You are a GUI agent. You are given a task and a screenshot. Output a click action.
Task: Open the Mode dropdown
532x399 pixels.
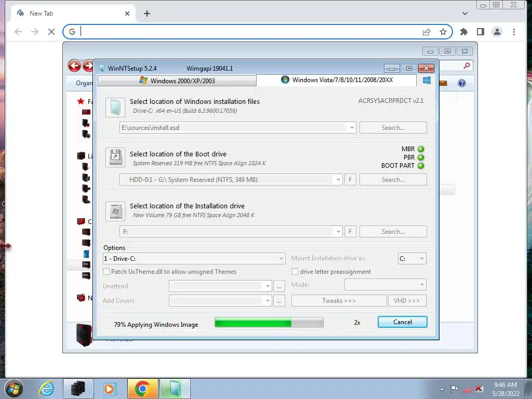coord(385,284)
